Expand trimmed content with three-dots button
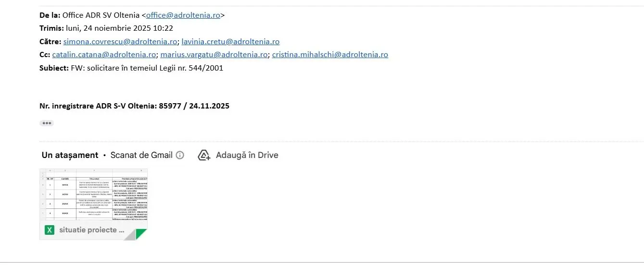This screenshot has width=644, height=265. 47,123
